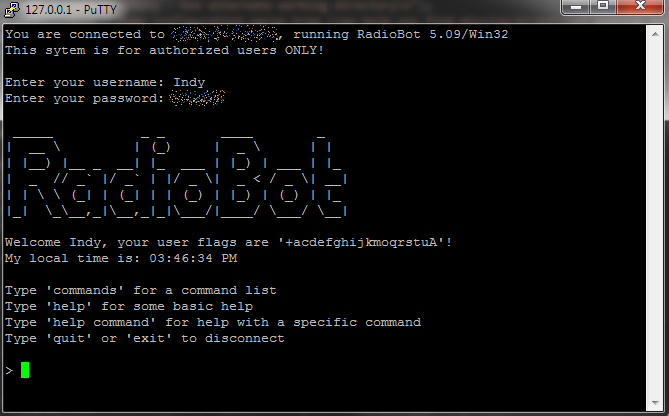Image resolution: width=669 pixels, height=416 pixels.
Task: Click the 'RadioBot 5.09/Win32' version text
Action: coord(432,34)
